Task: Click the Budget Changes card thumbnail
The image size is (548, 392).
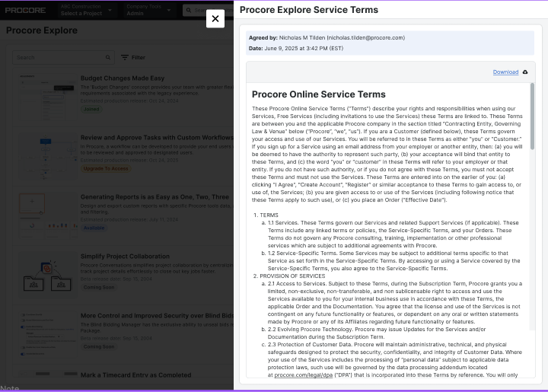Action: [x=47, y=97]
